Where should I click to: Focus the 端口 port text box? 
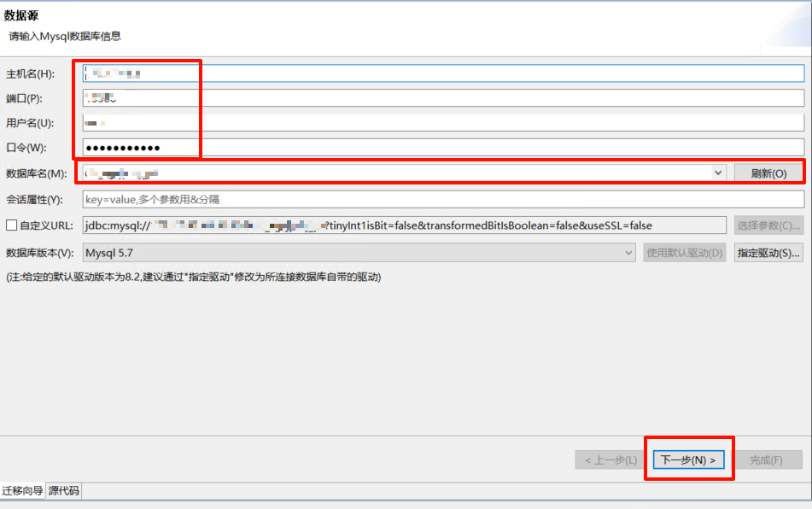pyautogui.click(x=442, y=98)
